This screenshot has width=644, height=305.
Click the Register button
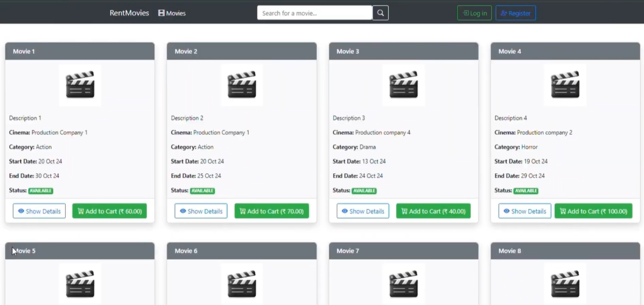[x=516, y=13]
